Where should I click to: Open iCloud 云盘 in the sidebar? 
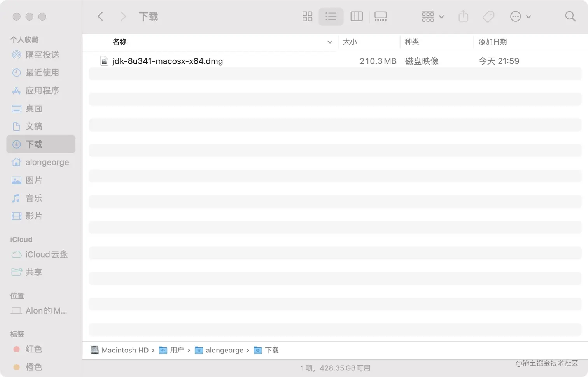pos(41,254)
